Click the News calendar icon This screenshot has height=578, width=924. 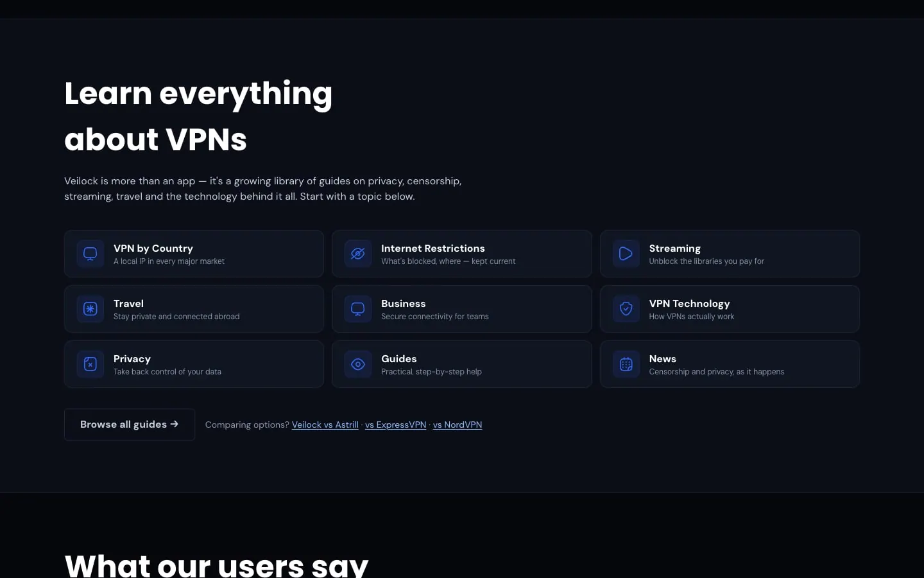626,364
